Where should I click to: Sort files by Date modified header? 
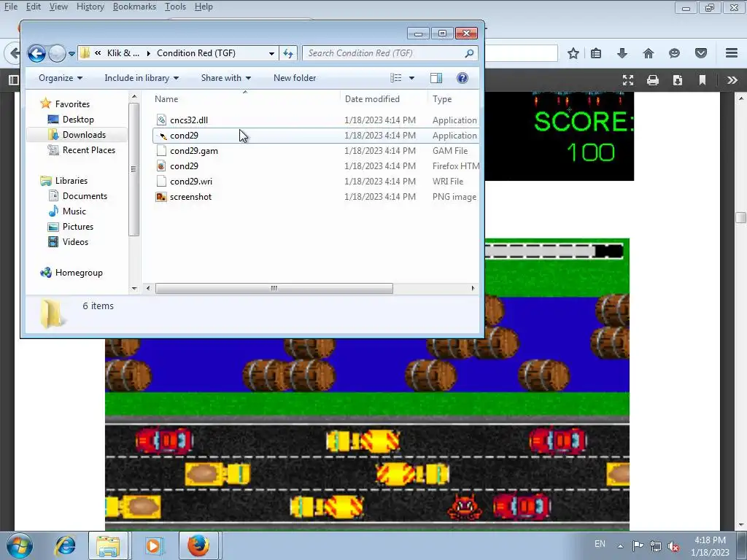(384, 99)
